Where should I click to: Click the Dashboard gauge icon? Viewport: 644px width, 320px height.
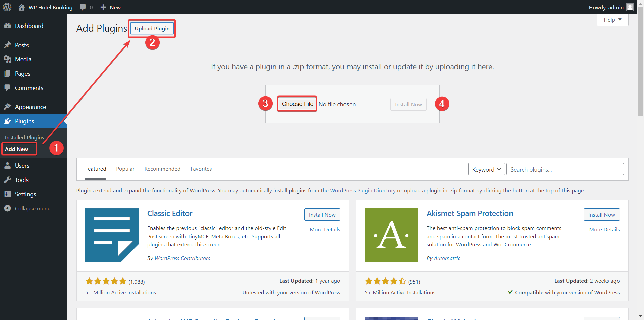pyautogui.click(x=7, y=26)
